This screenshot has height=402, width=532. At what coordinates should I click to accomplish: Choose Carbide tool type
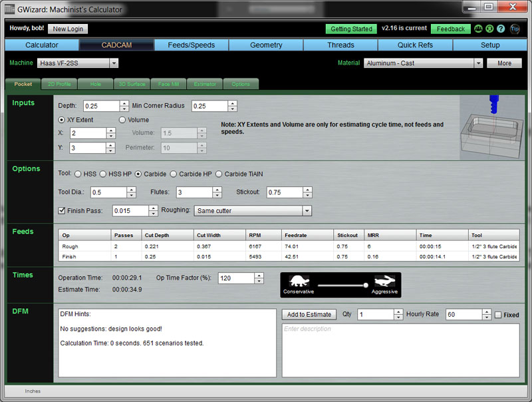[138, 174]
